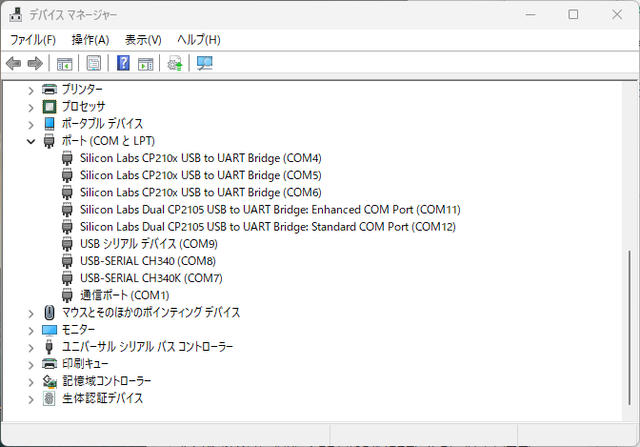This screenshot has width=640, height=447.
Task: Minimize the Device Manager window
Action: (x=530, y=15)
